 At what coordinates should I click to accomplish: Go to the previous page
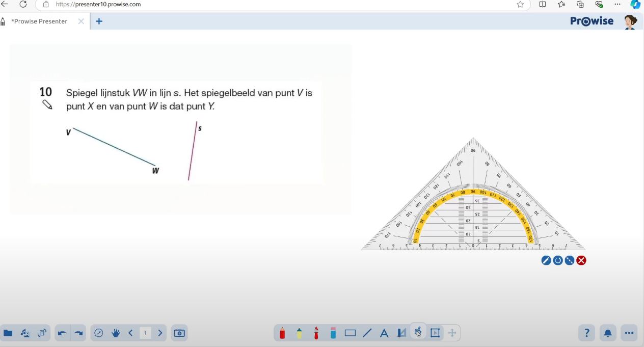131,333
